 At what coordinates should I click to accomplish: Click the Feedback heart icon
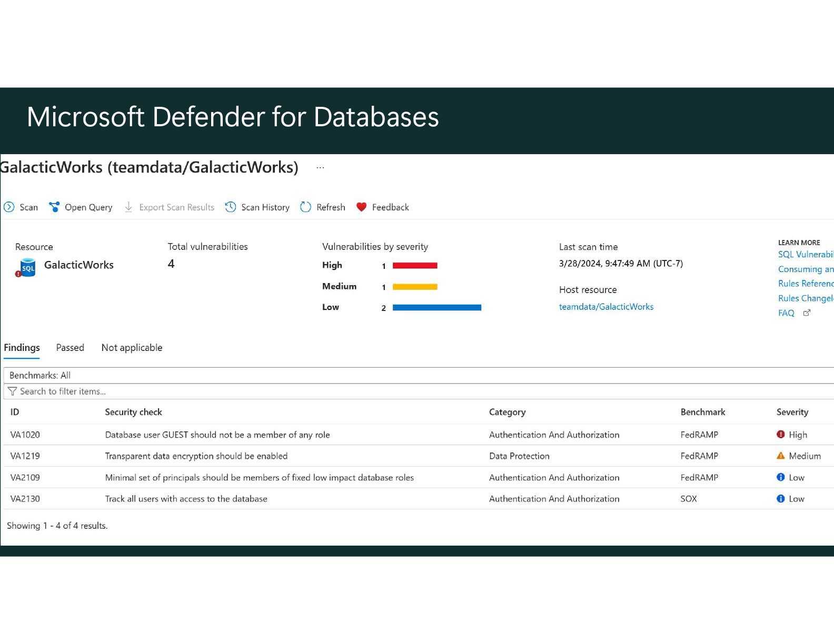pyautogui.click(x=361, y=207)
